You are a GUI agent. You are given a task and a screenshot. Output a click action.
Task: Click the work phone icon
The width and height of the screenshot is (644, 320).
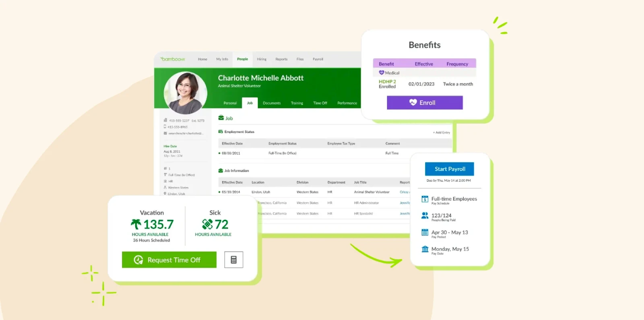click(165, 120)
